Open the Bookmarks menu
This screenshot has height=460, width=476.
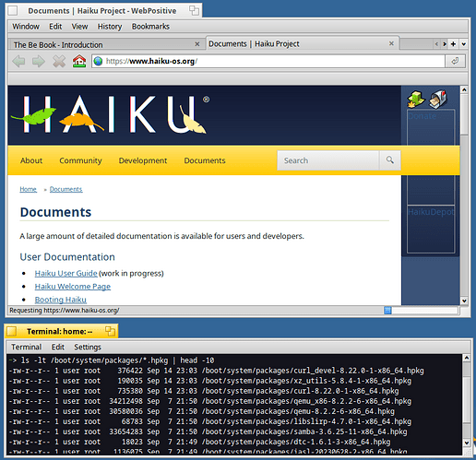coord(150,27)
